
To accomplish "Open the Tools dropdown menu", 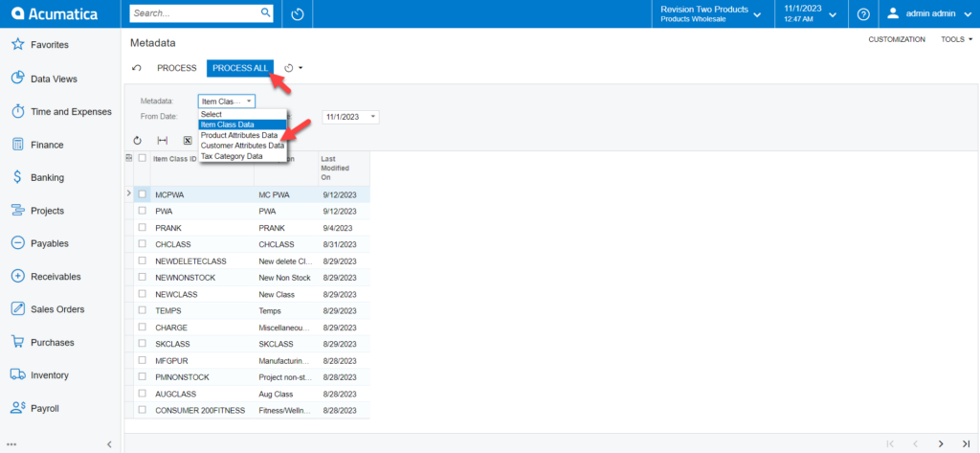I will click(x=957, y=39).
